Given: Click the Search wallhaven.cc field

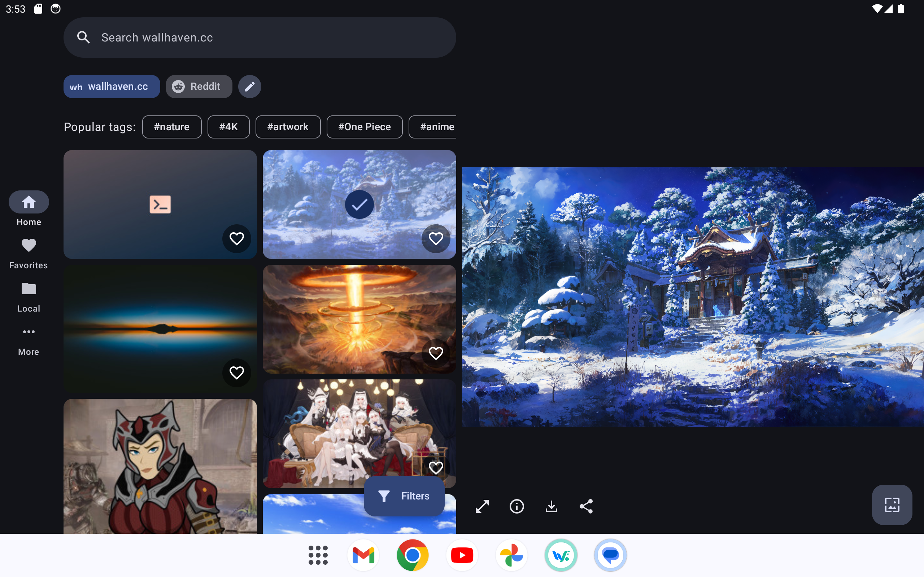Looking at the screenshot, I should coord(260,38).
